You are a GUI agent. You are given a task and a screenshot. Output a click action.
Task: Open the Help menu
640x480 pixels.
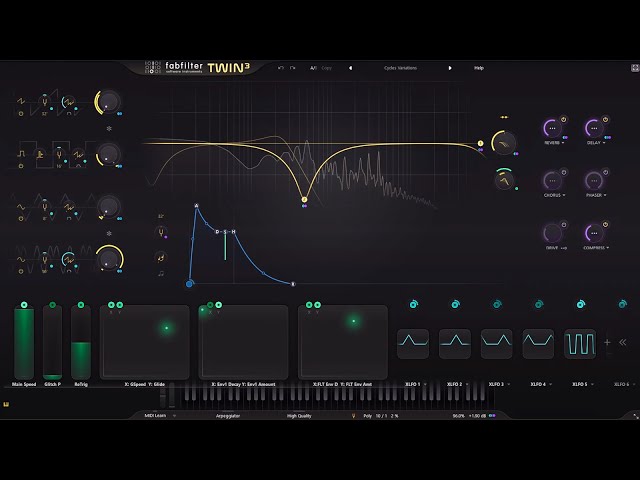point(479,68)
